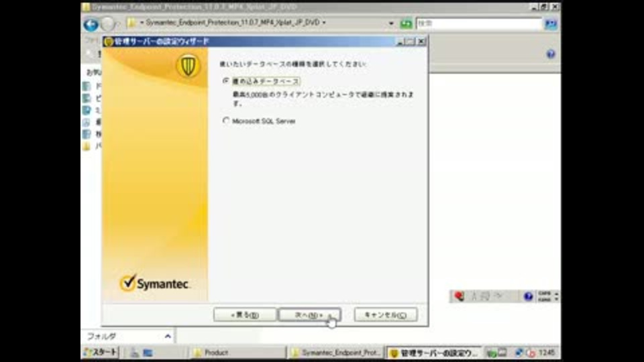This screenshot has width=644, height=362.
Task: Open the Symantec_Endpoint_Prot taskbar item
Action: click(x=335, y=353)
